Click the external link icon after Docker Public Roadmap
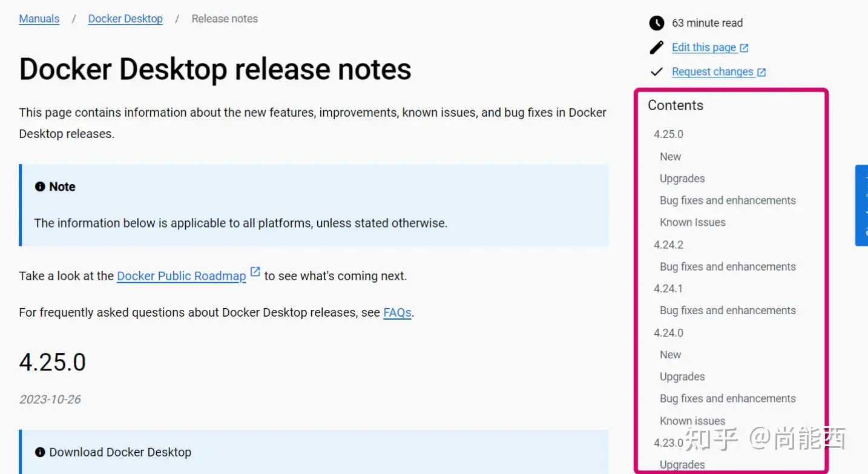Image resolution: width=868 pixels, height=474 pixels. coord(255,272)
